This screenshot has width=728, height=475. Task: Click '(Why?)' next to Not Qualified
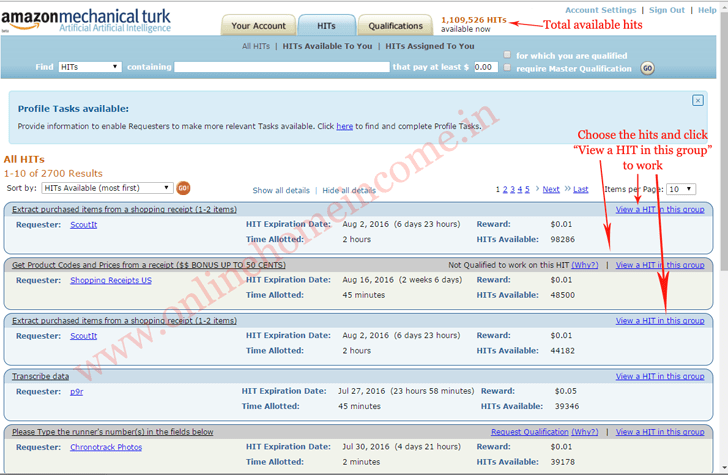(585, 265)
